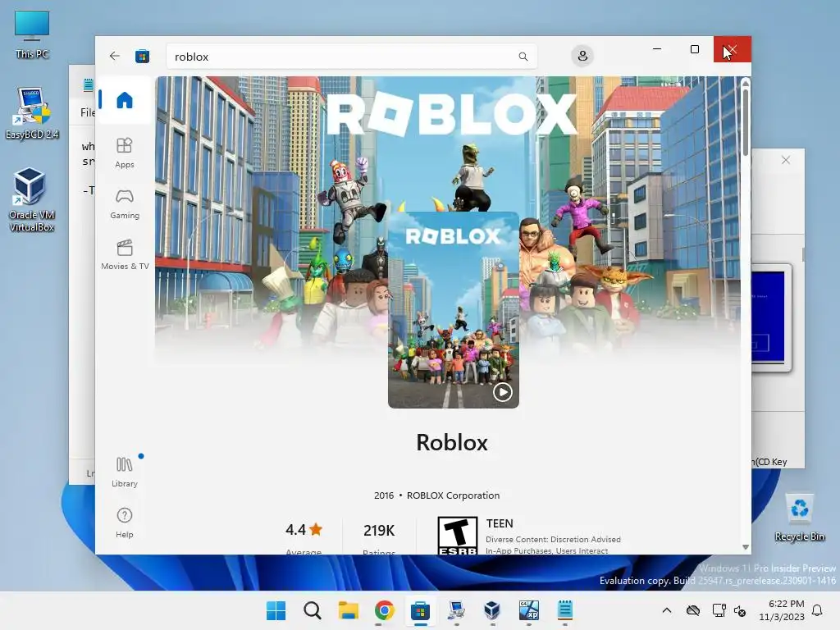Click the muted volume tray icon
The image size is (840, 630).
click(x=740, y=611)
